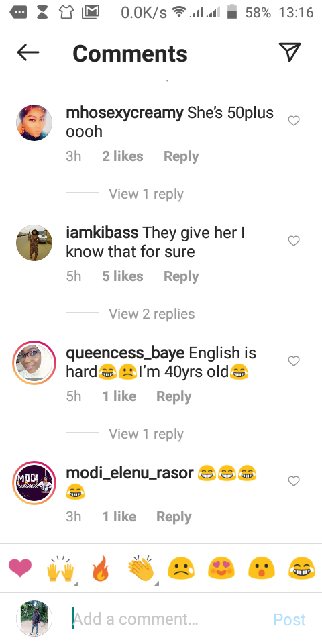Insert the surprised face emoji

coord(261,569)
